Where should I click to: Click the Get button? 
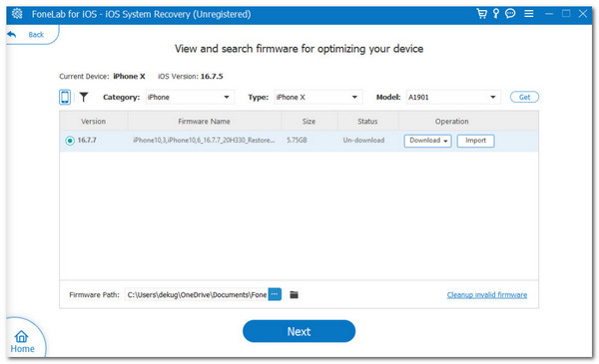click(x=524, y=97)
